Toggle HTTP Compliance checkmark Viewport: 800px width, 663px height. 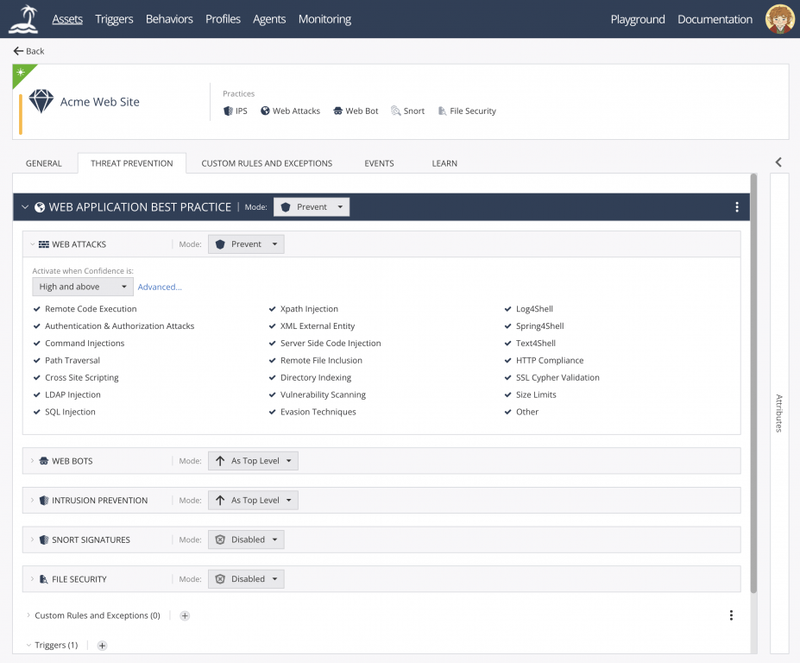coord(508,360)
